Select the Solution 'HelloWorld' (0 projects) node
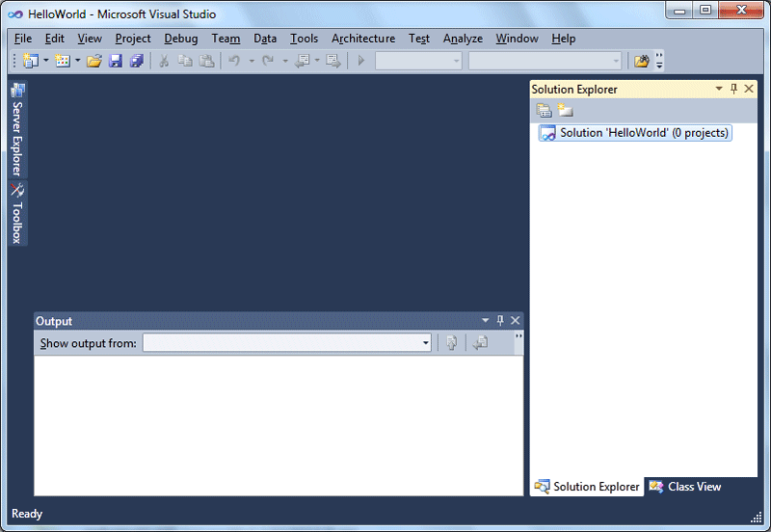This screenshot has width=771, height=532. coord(635,133)
